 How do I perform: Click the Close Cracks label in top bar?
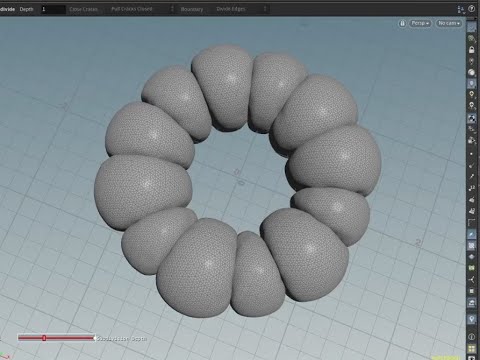[x=83, y=9]
